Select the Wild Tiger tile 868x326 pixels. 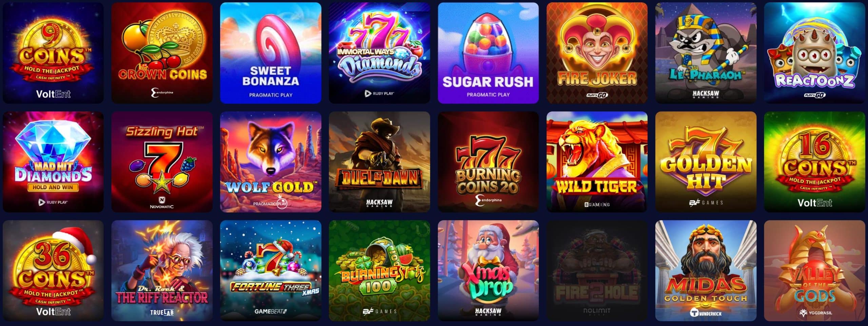pyautogui.click(x=597, y=162)
